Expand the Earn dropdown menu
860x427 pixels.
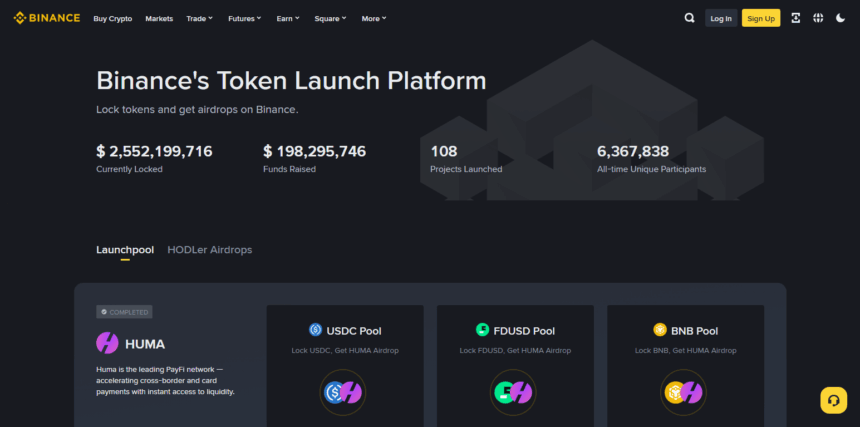(x=288, y=18)
